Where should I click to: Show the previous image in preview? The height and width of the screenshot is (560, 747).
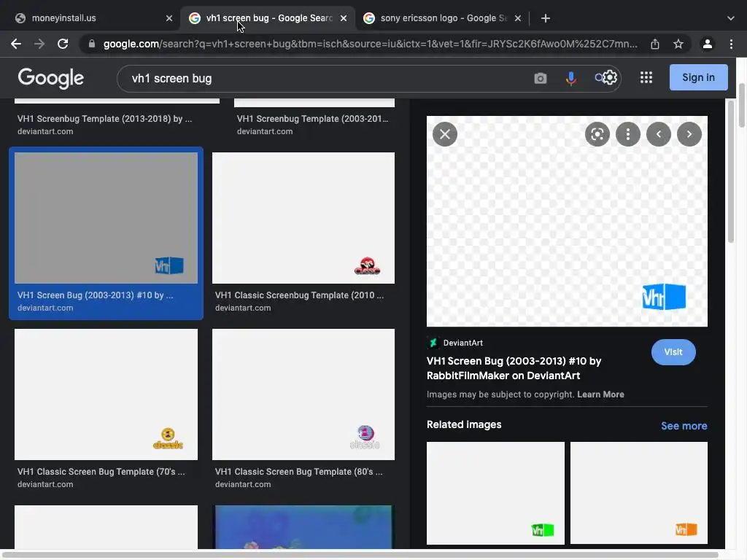[659, 134]
